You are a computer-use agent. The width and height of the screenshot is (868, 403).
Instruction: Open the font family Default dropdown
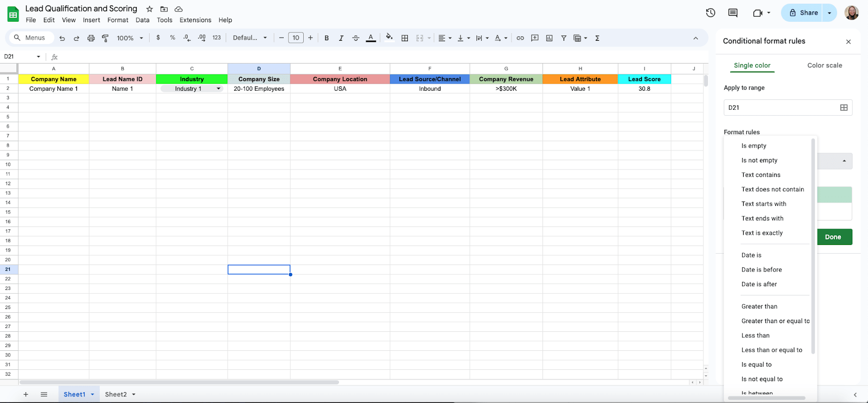(x=250, y=38)
